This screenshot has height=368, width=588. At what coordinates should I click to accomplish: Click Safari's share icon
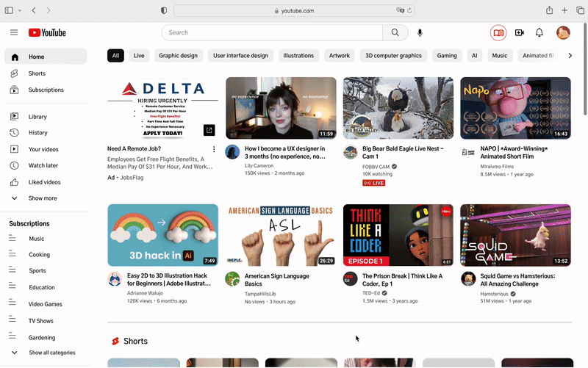(549, 10)
